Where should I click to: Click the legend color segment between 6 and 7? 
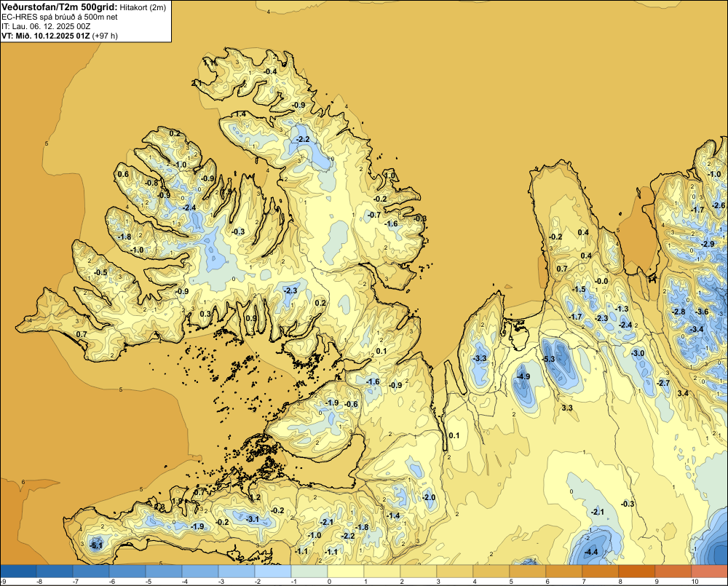tap(563, 571)
